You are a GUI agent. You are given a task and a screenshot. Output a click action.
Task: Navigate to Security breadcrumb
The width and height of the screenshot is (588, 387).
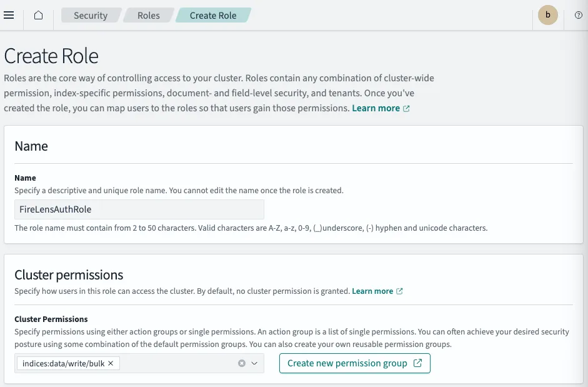pos(91,15)
